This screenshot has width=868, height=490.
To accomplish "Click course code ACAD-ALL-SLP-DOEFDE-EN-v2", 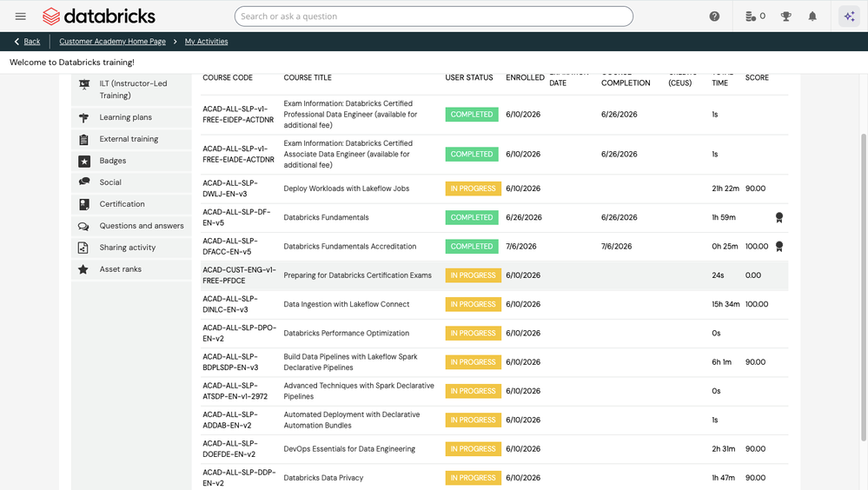I will [x=229, y=449].
